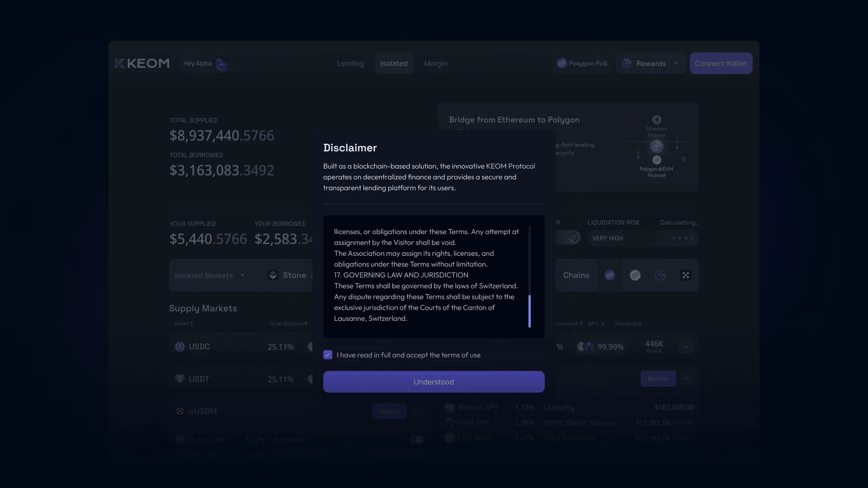Click the Rewards button
Screen dimensions: 868x488
point(651,63)
